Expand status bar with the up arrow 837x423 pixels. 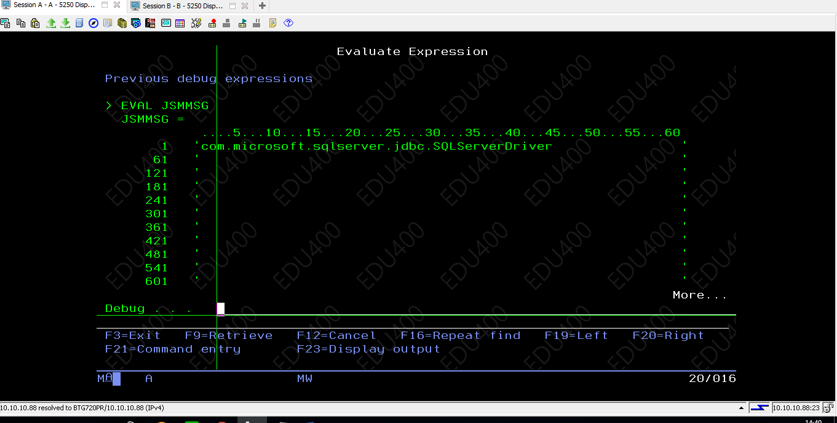[x=742, y=408]
